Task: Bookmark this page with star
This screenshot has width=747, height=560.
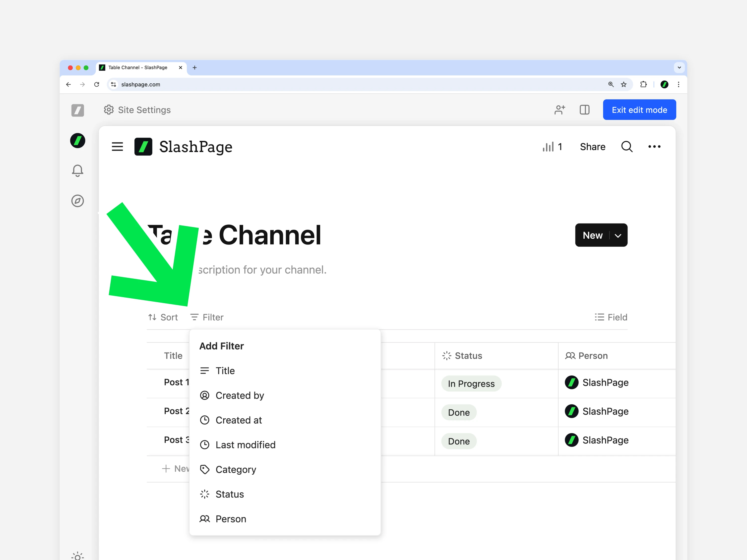Action: 624,84
